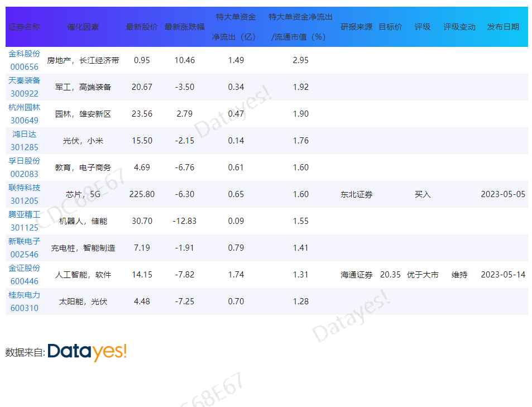
Task: Click the 最新涨跌幅 column header
Action: [185, 27]
